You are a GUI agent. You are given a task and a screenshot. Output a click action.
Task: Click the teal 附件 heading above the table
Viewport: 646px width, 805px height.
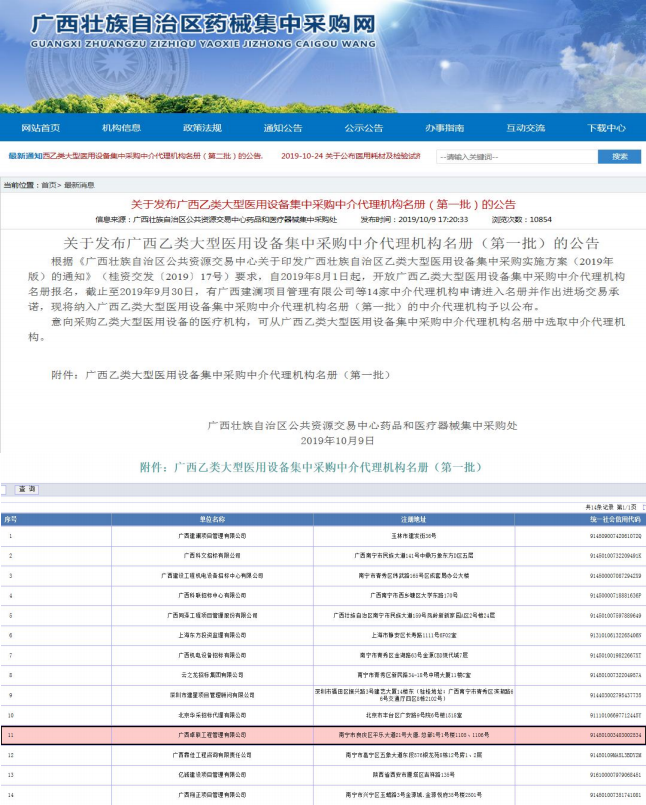click(x=311, y=467)
